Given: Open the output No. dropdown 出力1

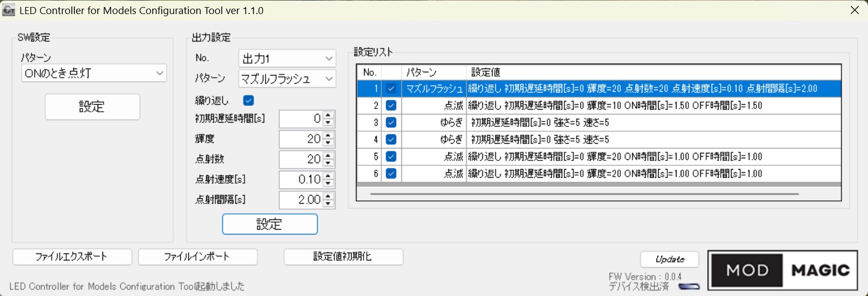Looking at the screenshot, I should (x=287, y=58).
